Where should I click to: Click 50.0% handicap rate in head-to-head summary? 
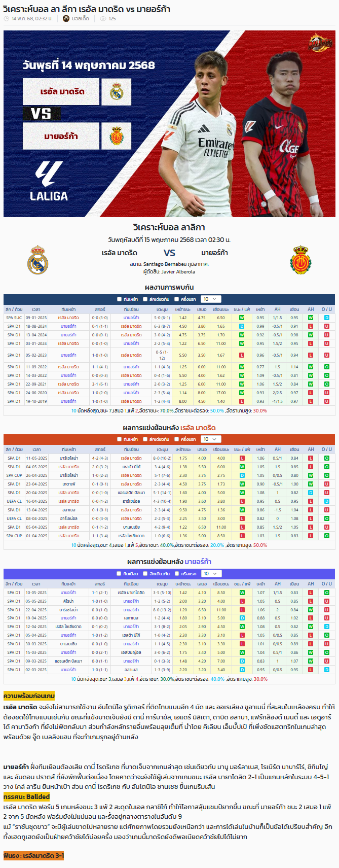click(x=217, y=411)
